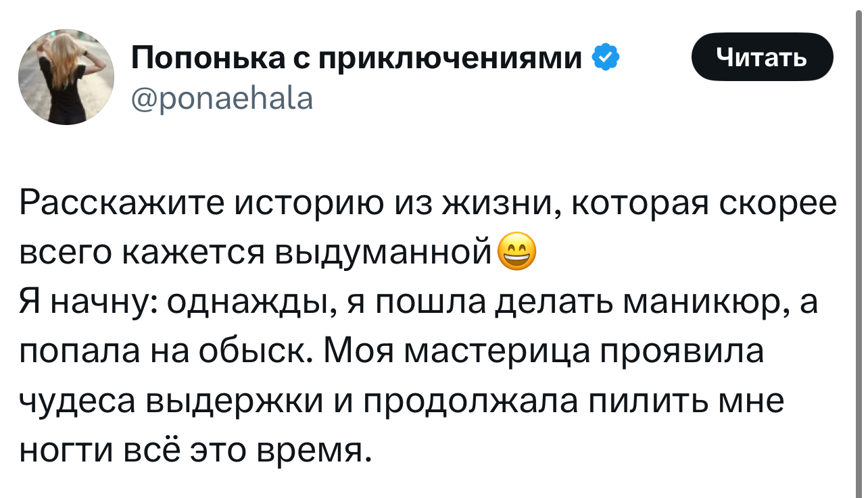
Task: Click the grinning face emoji in tweet
Action: [517, 254]
